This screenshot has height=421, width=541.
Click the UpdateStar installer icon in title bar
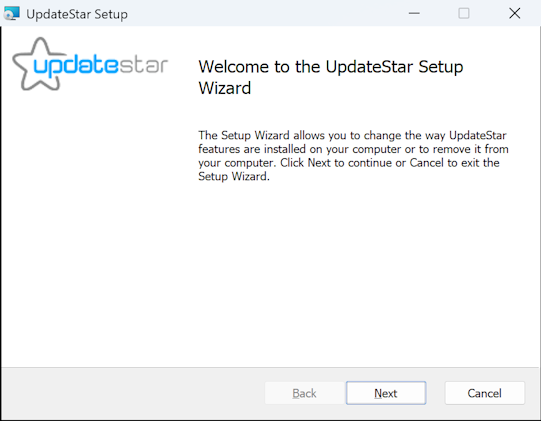[11, 14]
